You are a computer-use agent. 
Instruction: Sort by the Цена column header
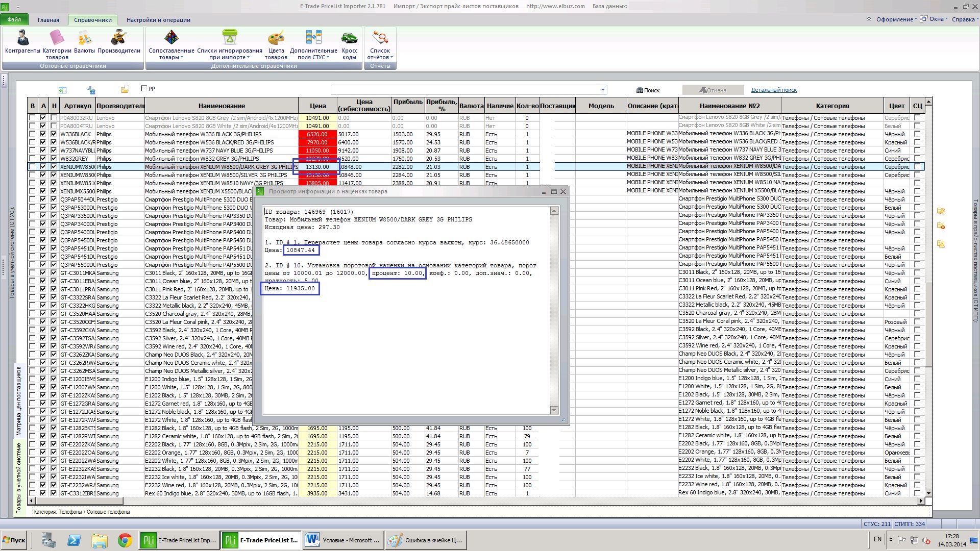[317, 106]
